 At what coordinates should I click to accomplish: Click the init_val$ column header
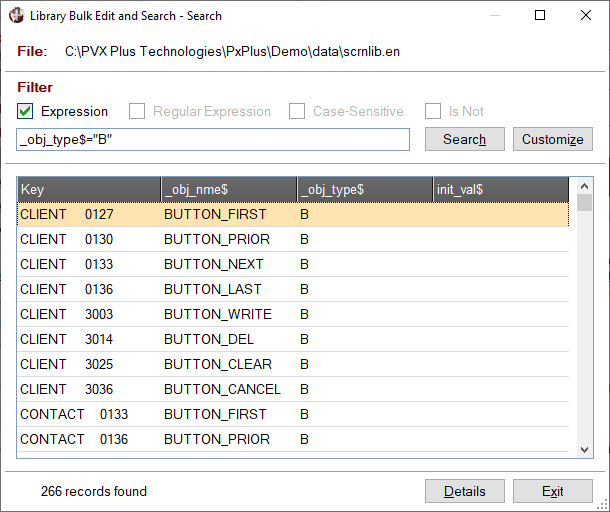click(x=500, y=189)
